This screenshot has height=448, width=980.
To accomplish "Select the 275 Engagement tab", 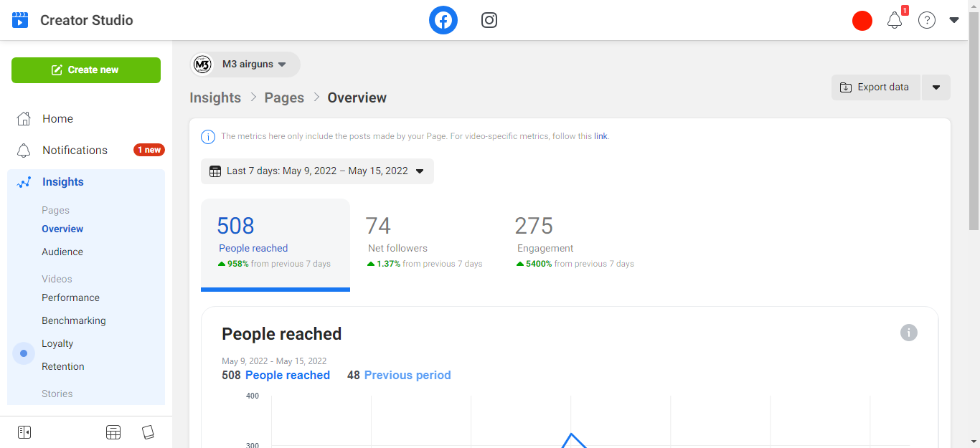I will 574,244.
